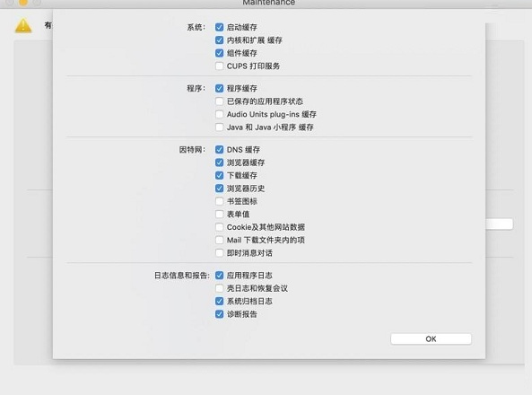Viewport: 532px width, 395px height.
Task: Uncheck the 下载缓存 checkbox
Action: [x=219, y=175]
